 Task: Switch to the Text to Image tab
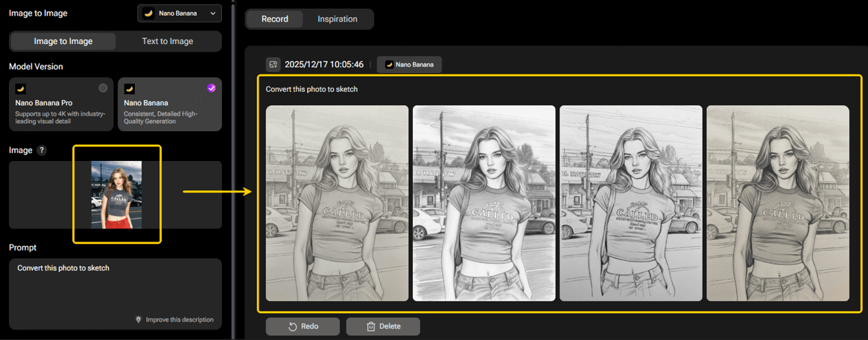[168, 42]
